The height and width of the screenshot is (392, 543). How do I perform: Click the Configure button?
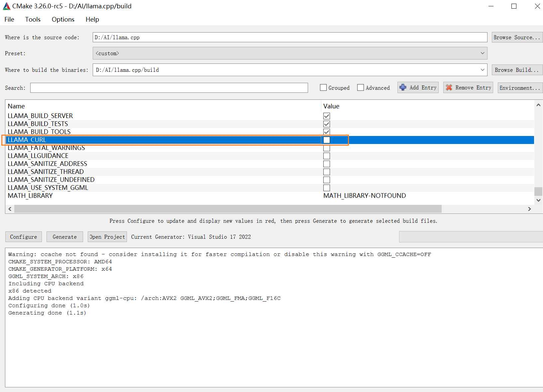coord(24,237)
